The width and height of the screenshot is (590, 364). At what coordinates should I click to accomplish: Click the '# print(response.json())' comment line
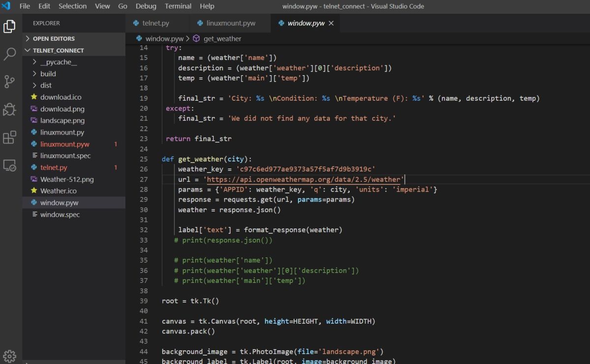pyautogui.click(x=223, y=240)
